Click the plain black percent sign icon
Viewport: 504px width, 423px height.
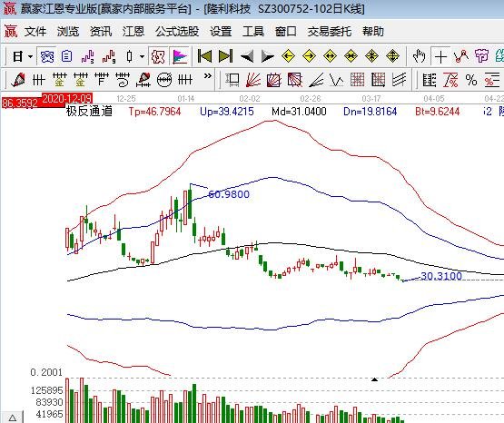[471, 80]
